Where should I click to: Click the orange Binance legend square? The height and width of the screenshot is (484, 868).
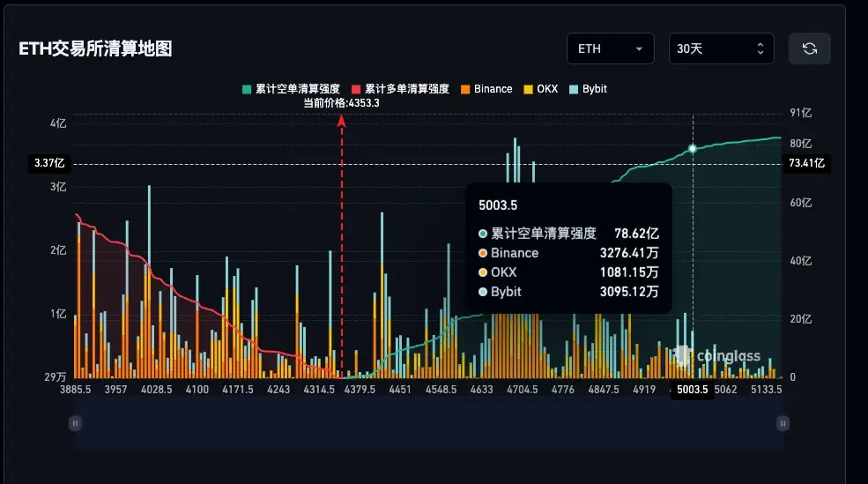click(465, 89)
